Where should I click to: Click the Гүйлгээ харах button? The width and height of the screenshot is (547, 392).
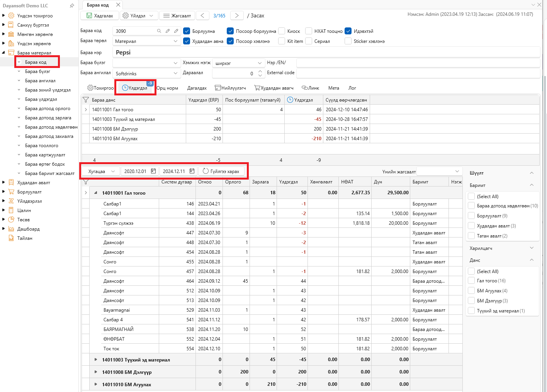coord(221,171)
